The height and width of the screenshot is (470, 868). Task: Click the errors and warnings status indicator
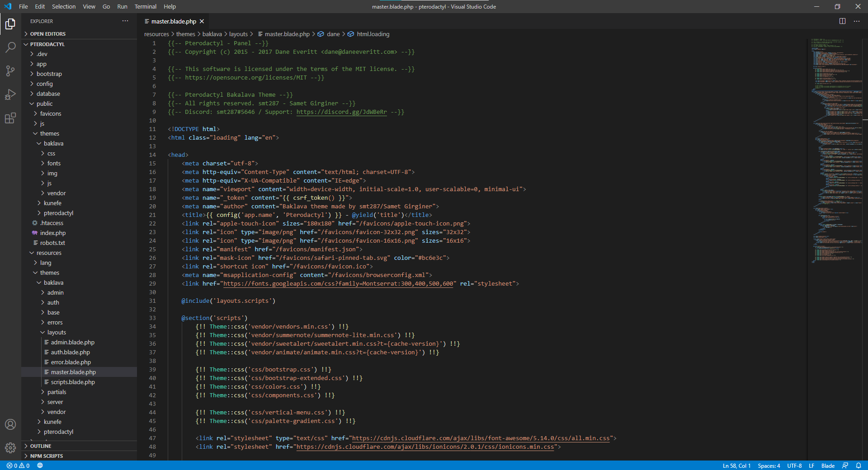point(18,465)
